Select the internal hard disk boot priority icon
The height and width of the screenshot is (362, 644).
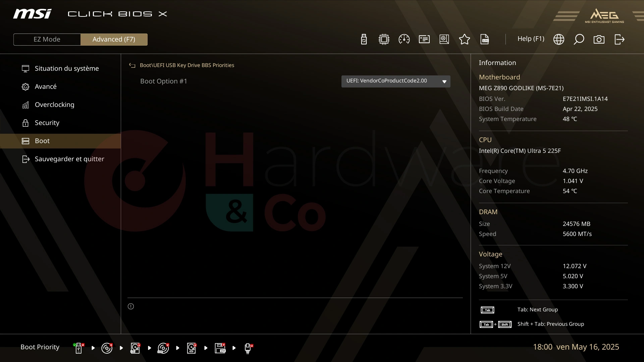[192, 348]
